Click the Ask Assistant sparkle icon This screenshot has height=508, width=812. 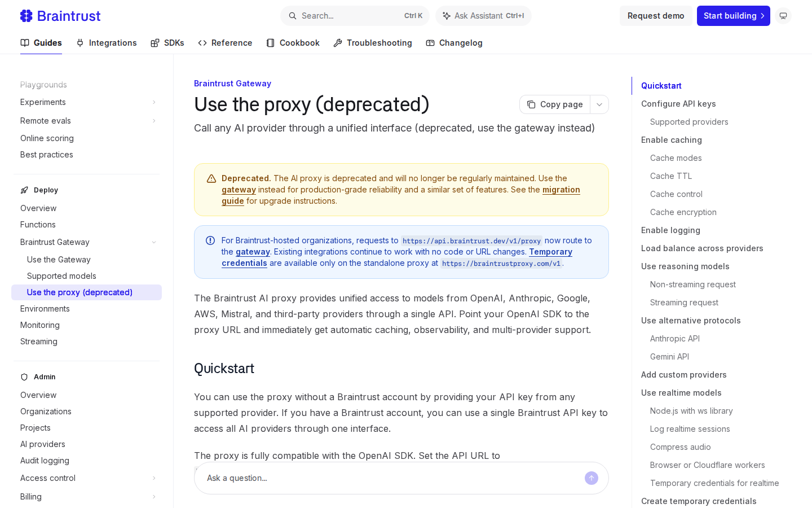pos(447,16)
